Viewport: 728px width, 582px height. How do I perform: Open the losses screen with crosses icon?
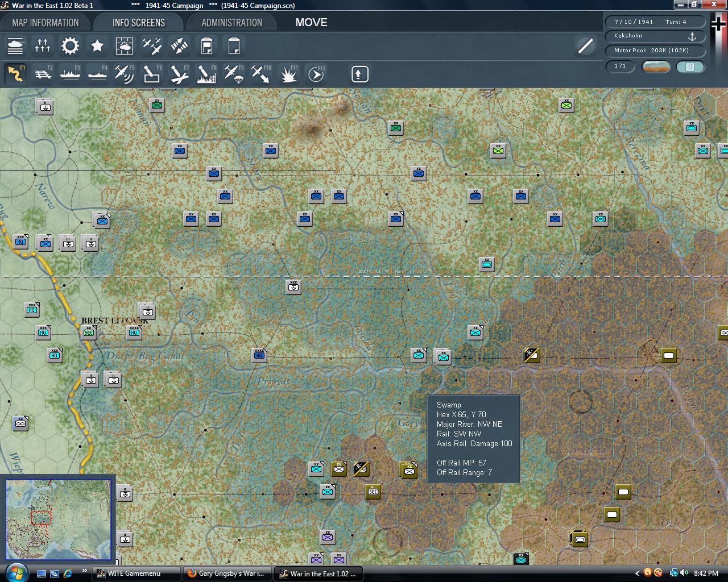click(x=43, y=45)
